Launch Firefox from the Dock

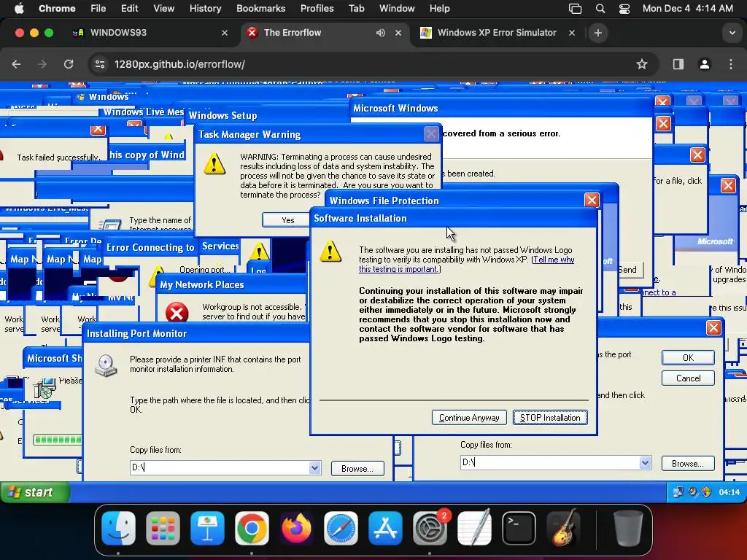pyautogui.click(x=296, y=528)
